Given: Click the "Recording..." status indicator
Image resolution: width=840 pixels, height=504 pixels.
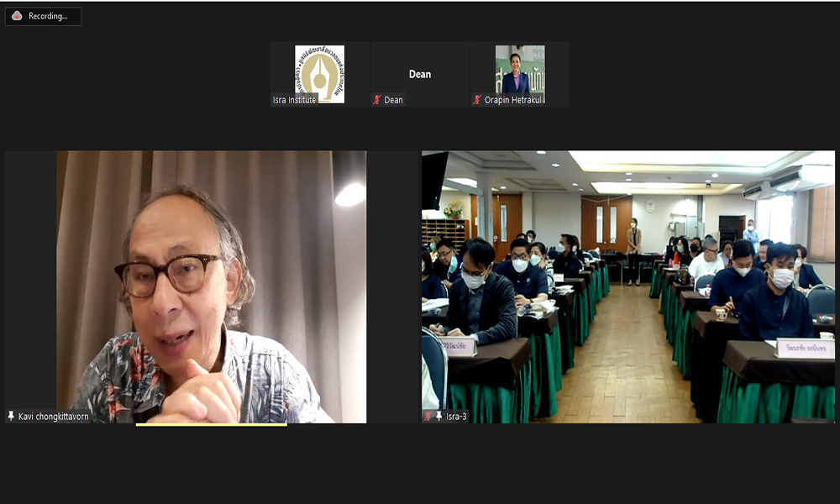Looking at the screenshot, I should [48, 16].
